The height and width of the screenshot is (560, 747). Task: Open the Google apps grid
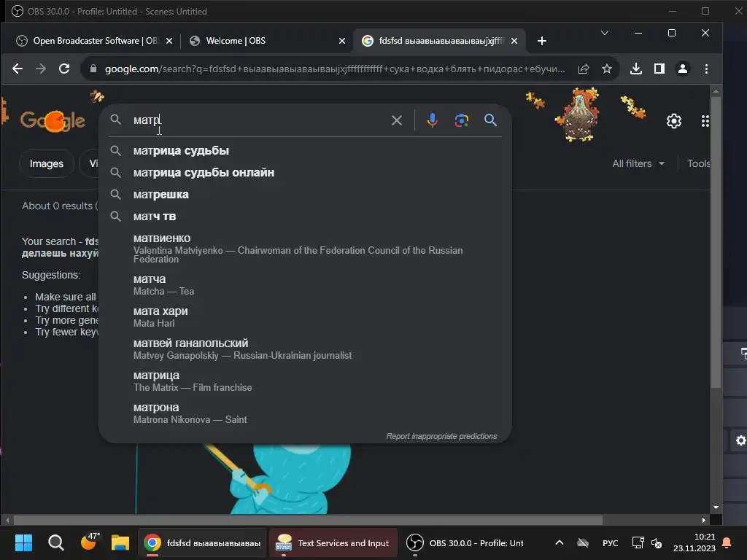tap(705, 121)
